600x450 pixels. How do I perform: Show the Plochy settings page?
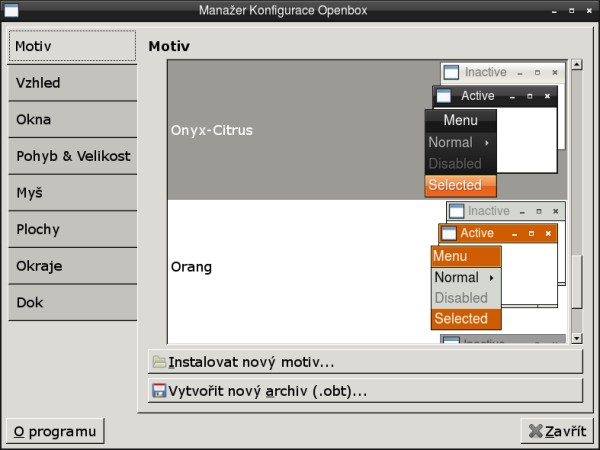pyautogui.click(x=72, y=229)
